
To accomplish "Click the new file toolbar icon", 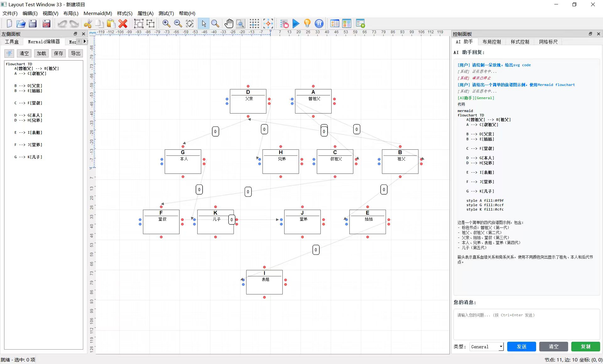I will (9, 24).
